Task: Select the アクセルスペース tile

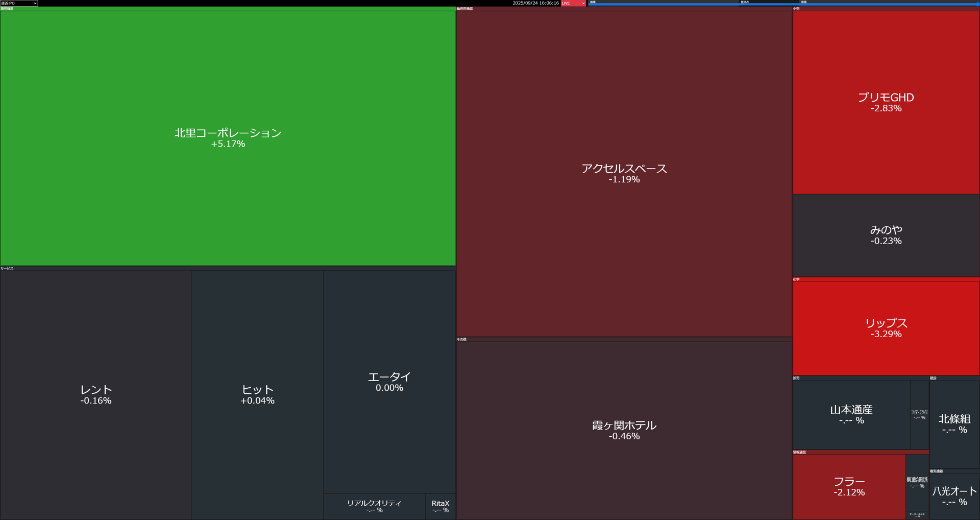Action: [x=624, y=174]
